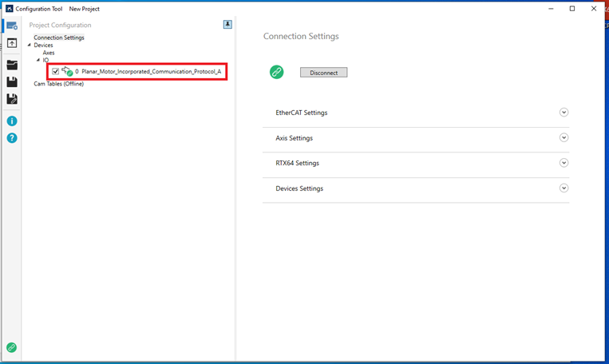Image resolution: width=609 pixels, height=364 pixels.
Task: Uncheck the Planar_Motor device checkbox
Action: (x=55, y=72)
